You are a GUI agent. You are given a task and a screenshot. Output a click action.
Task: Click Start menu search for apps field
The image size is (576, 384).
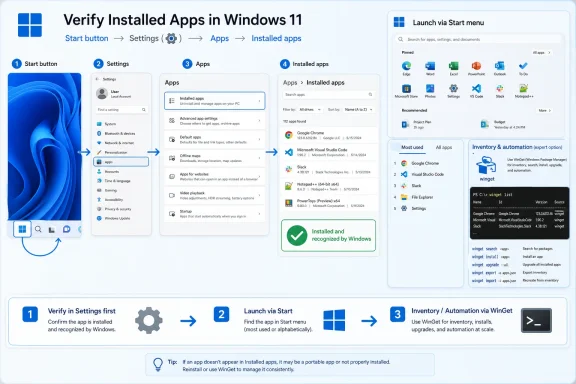pyautogui.click(x=479, y=39)
